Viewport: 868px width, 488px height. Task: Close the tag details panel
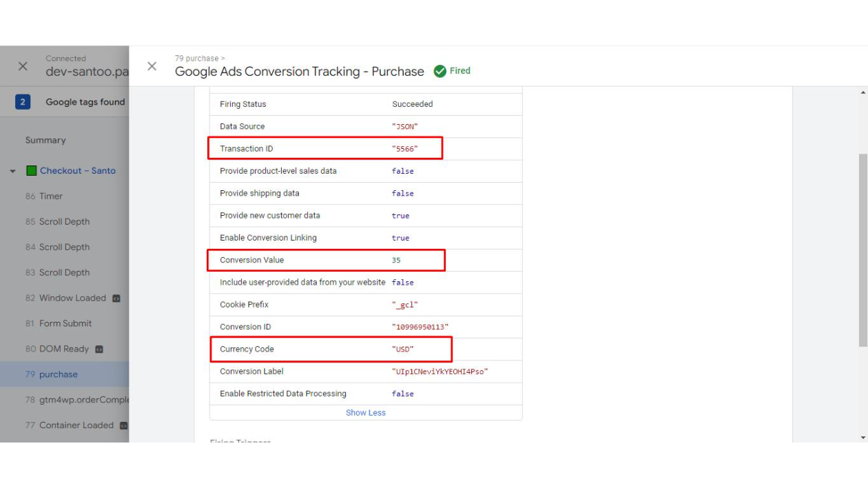point(152,66)
